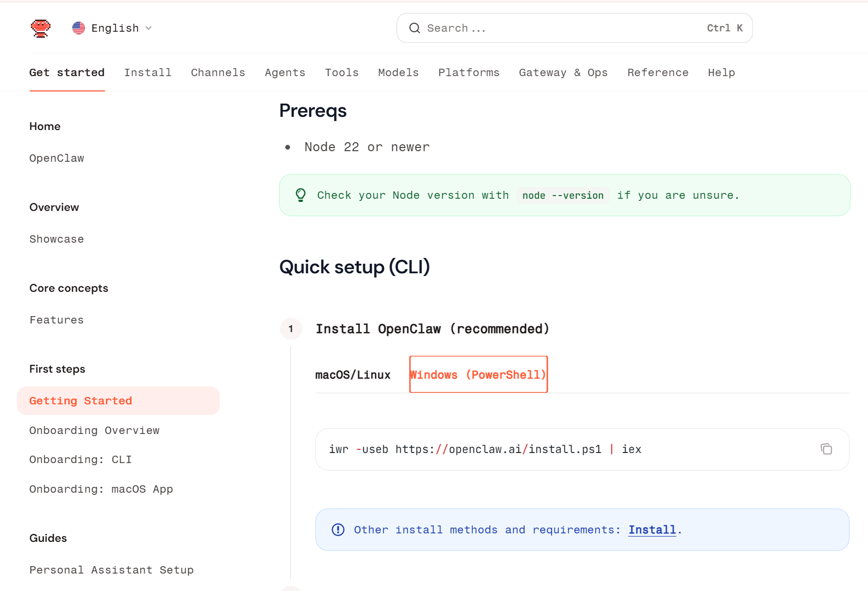868x591 pixels.
Task: Click the lightbulb tip icon
Action: point(301,195)
